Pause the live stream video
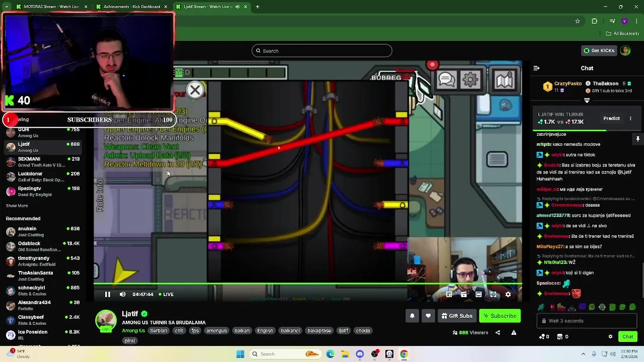Image resolution: width=644 pixels, height=362 pixels. tap(107, 295)
